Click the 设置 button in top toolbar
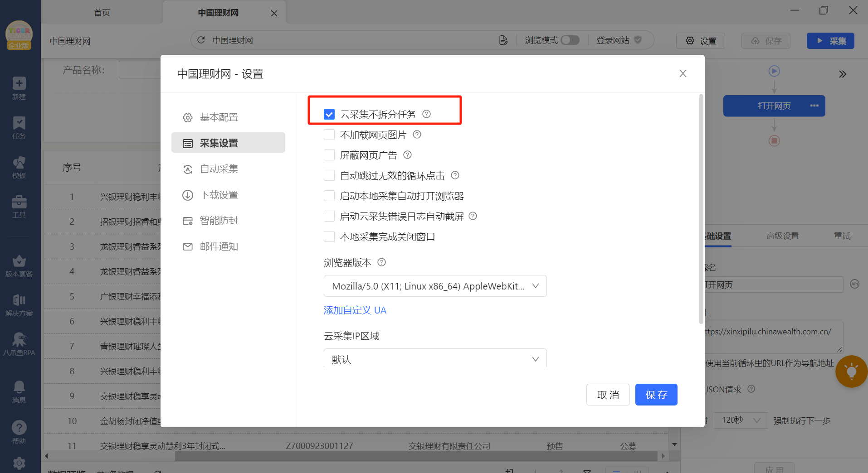The width and height of the screenshot is (868, 473). coord(700,41)
